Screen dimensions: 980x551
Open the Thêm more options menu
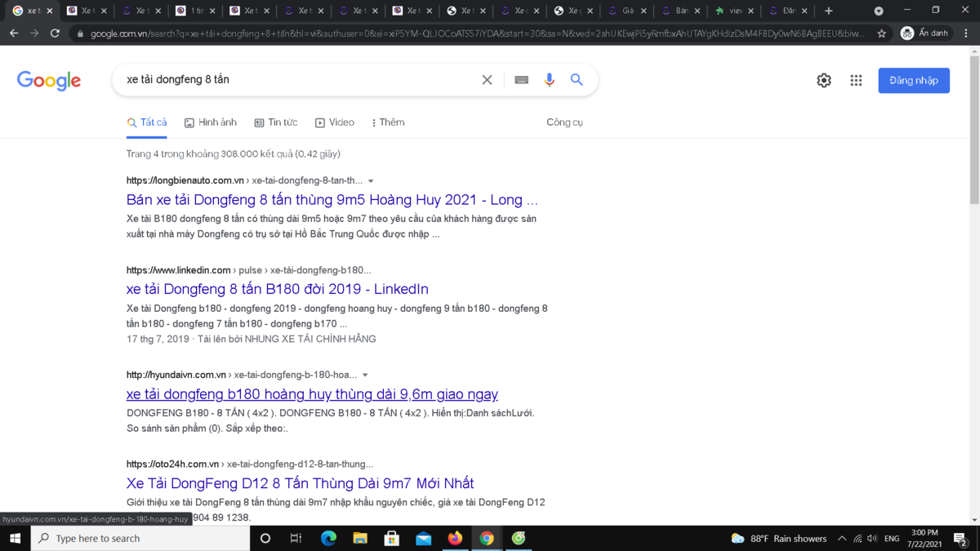tap(388, 122)
